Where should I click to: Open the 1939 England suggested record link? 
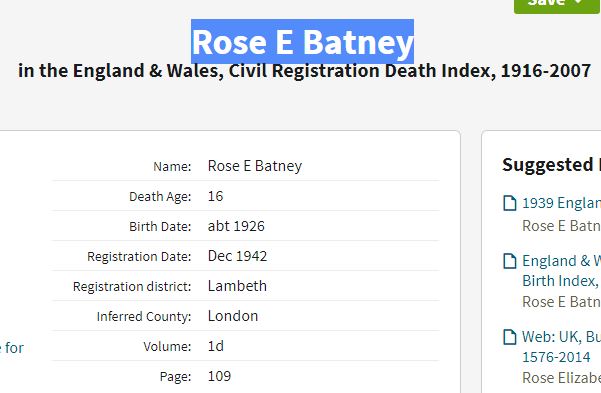562,203
